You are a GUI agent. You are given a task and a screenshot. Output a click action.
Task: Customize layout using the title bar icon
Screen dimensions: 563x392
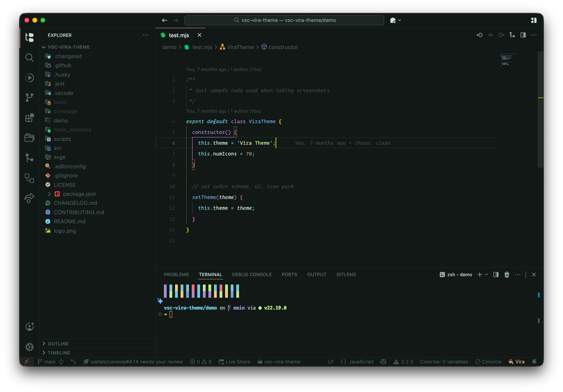pyautogui.click(x=534, y=21)
